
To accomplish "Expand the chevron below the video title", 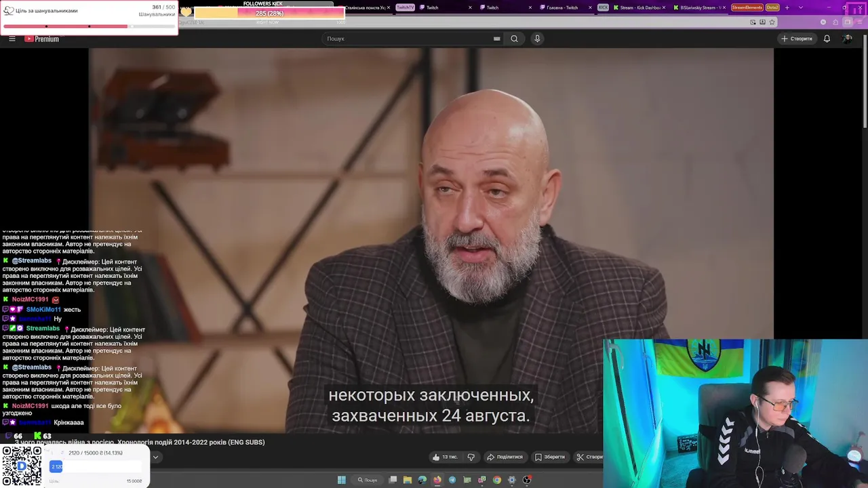I will click(x=155, y=457).
